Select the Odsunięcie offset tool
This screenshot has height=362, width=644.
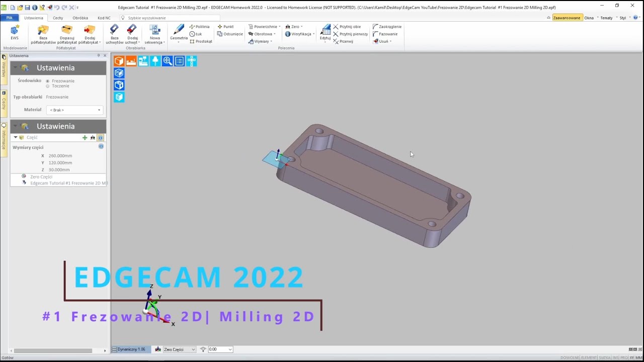230,34
